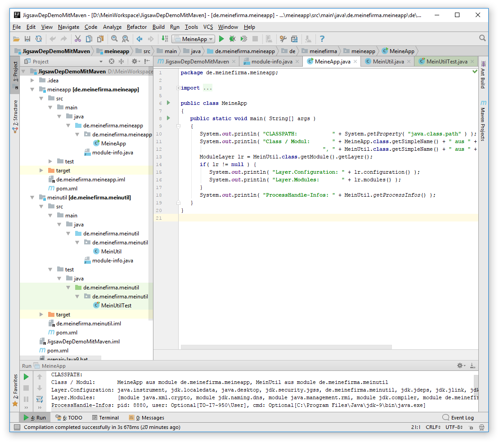Close the MeineApp.java tab
Image resolution: width=504 pixels, height=442 pixels.
coord(355,61)
